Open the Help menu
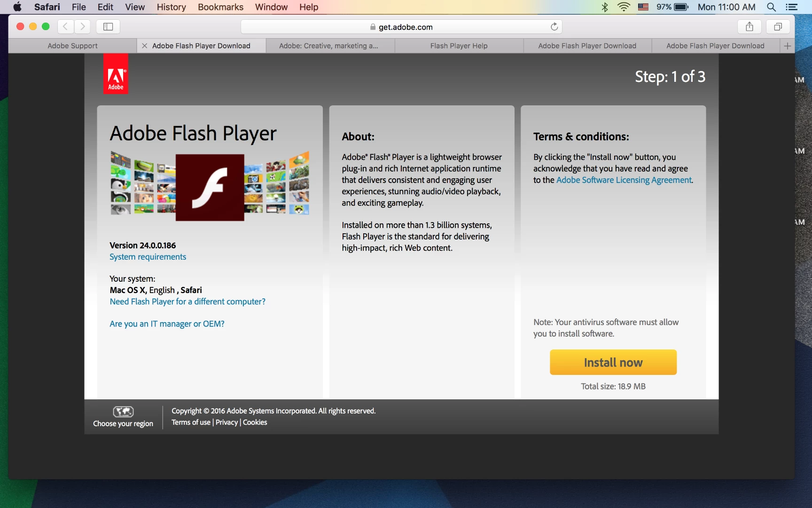Viewport: 812px width, 508px height. pos(309,7)
